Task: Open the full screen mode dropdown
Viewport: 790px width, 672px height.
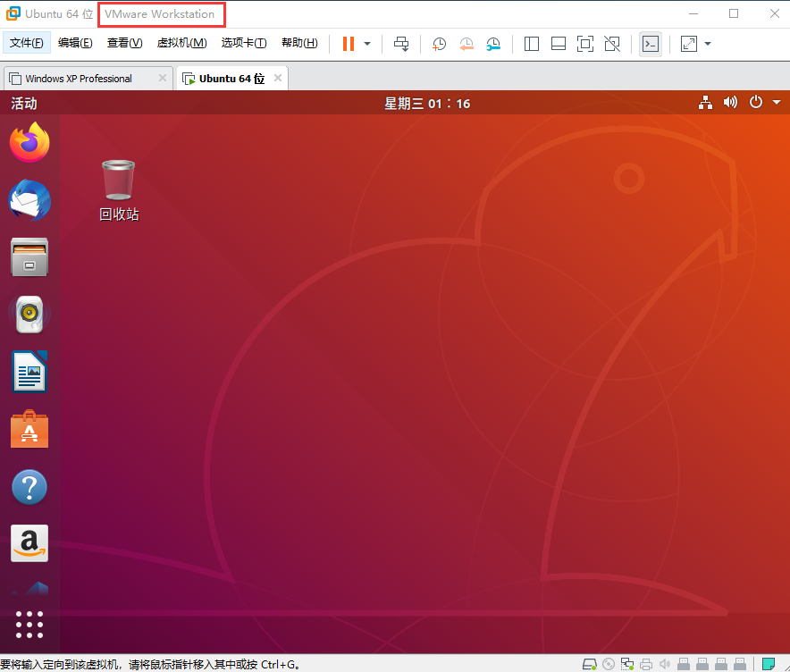Action: [x=707, y=43]
